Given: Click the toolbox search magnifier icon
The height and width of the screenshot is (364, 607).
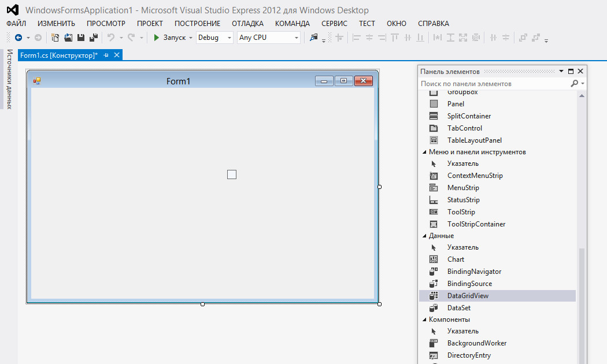Looking at the screenshot, I should click(575, 84).
